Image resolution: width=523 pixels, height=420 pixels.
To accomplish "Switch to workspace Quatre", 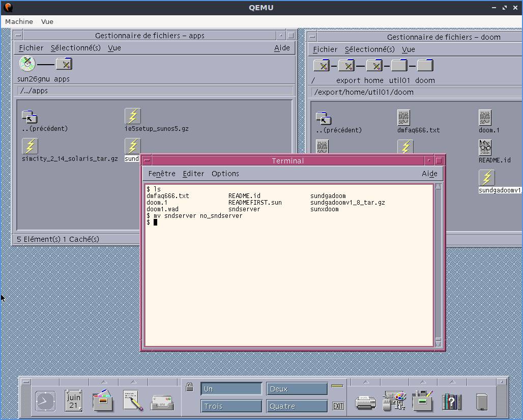I will click(x=297, y=406).
